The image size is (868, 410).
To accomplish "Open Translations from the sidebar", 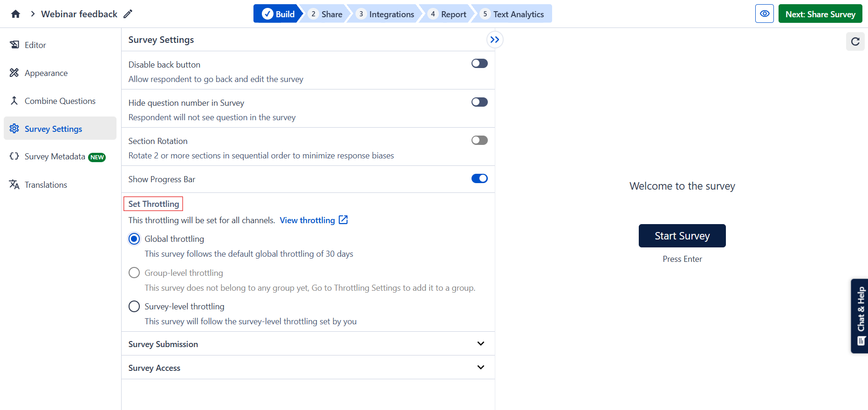I will (x=46, y=185).
